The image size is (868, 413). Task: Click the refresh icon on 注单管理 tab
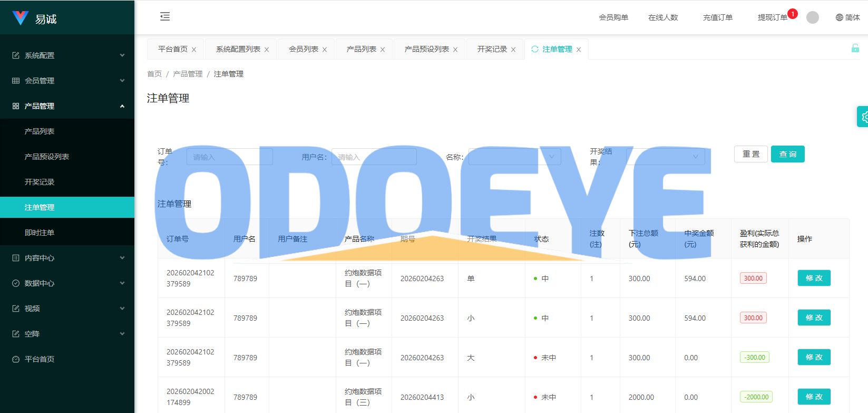coord(535,49)
